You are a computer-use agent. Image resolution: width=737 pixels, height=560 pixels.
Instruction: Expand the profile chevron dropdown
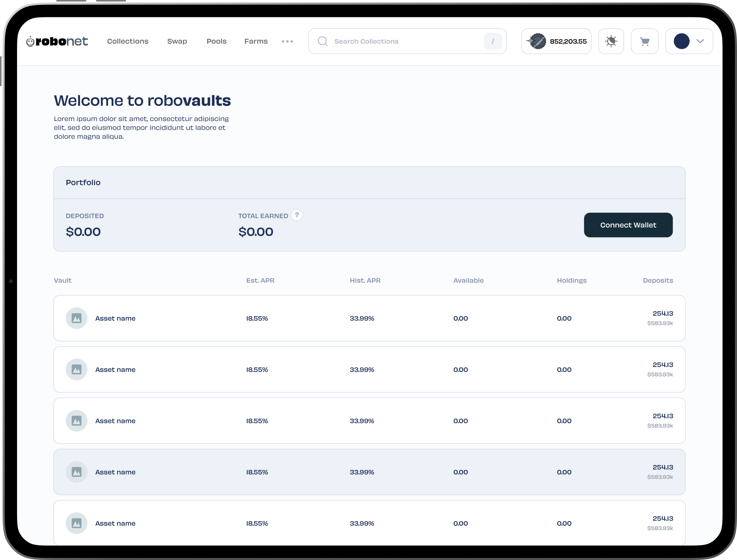pos(700,41)
